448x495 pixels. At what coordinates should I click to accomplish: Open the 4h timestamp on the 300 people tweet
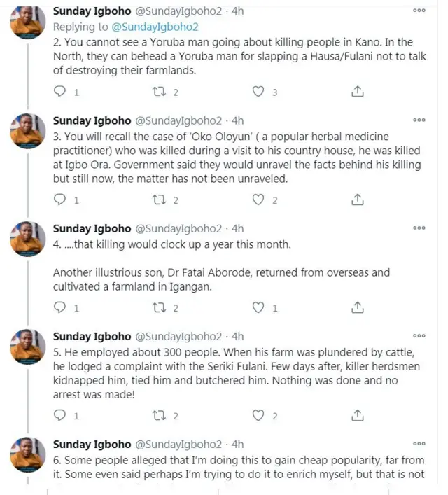click(x=237, y=336)
